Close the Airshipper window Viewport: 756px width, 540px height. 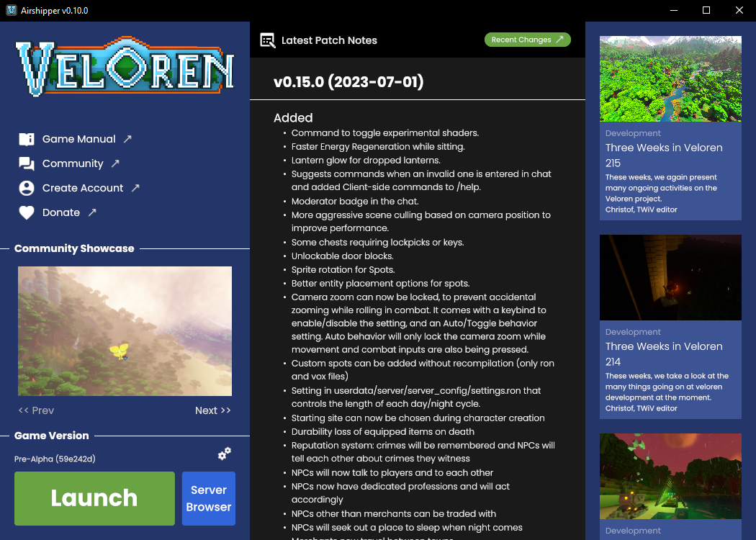coord(739,11)
